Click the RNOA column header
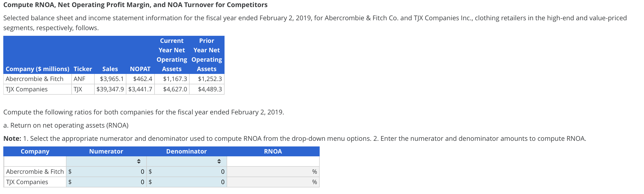The image size is (644, 194). coord(273,151)
